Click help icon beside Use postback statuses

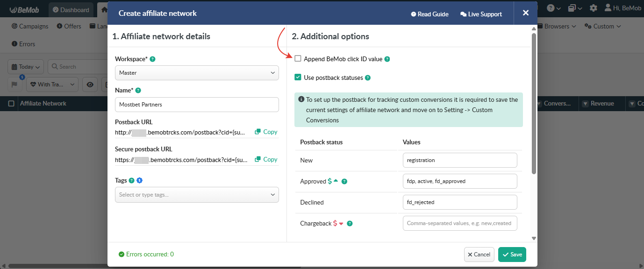pyautogui.click(x=368, y=78)
